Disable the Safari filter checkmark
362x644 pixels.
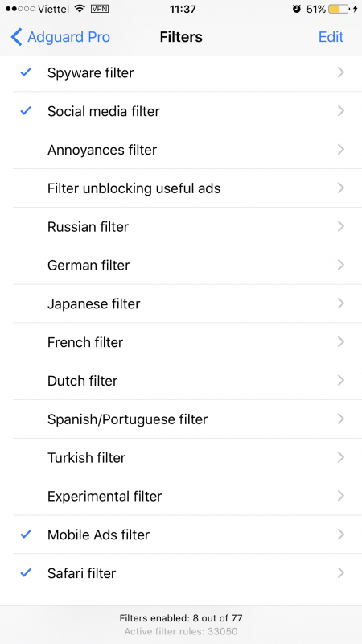point(26,573)
